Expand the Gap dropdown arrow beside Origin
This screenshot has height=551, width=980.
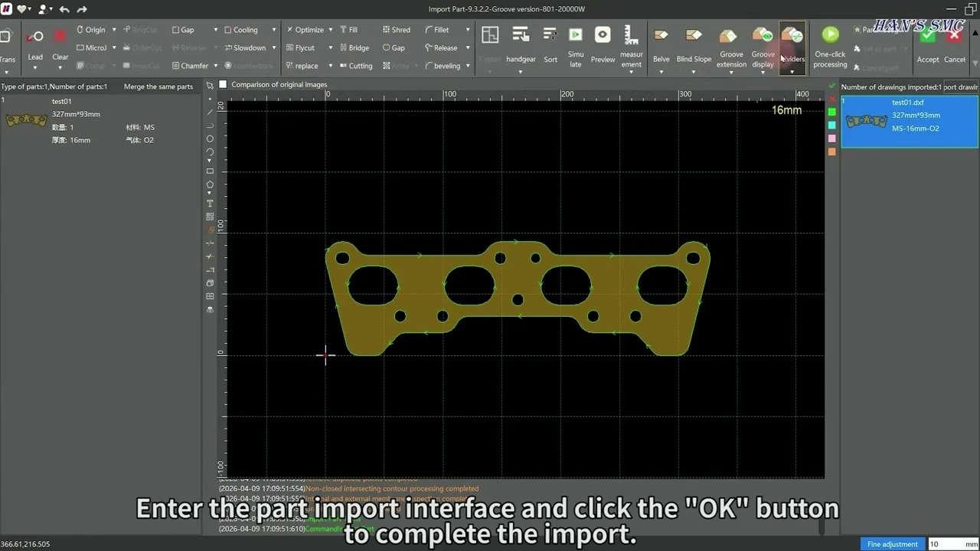pyautogui.click(x=215, y=30)
